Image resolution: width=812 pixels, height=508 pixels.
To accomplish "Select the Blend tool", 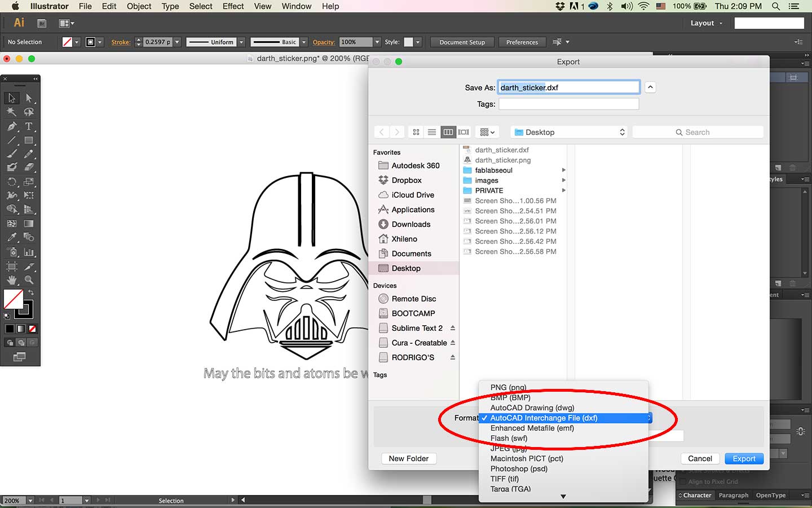I will point(29,237).
